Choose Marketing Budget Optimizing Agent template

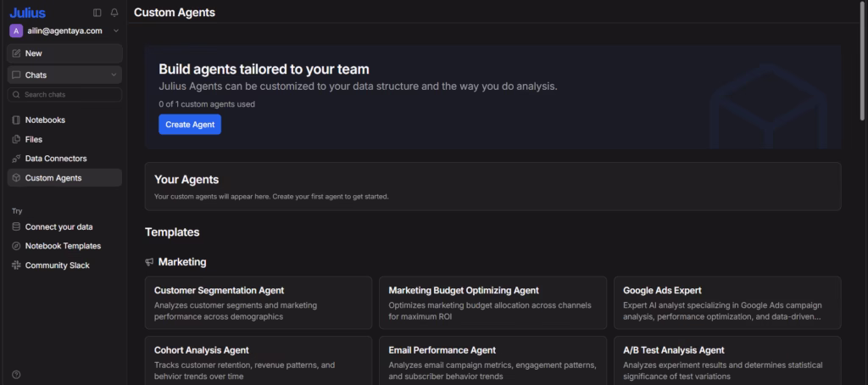point(492,303)
